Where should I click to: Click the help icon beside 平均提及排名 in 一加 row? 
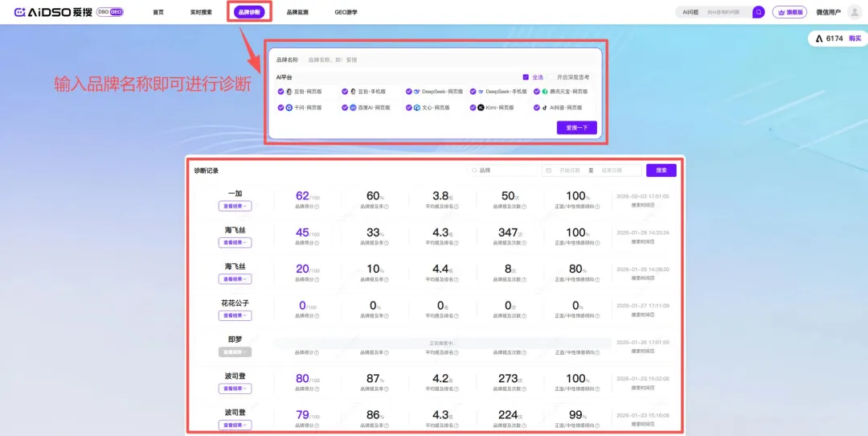[x=455, y=206]
